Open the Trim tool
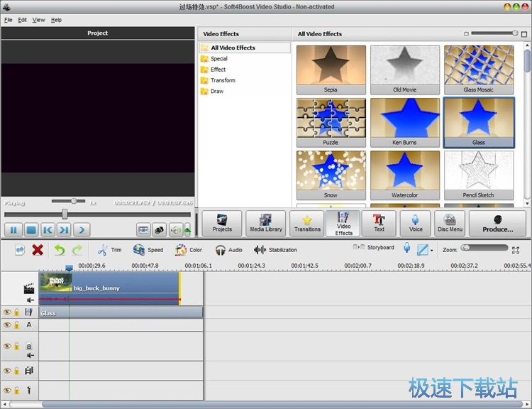The width and height of the screenshot is (532, 409). point(109,250)
